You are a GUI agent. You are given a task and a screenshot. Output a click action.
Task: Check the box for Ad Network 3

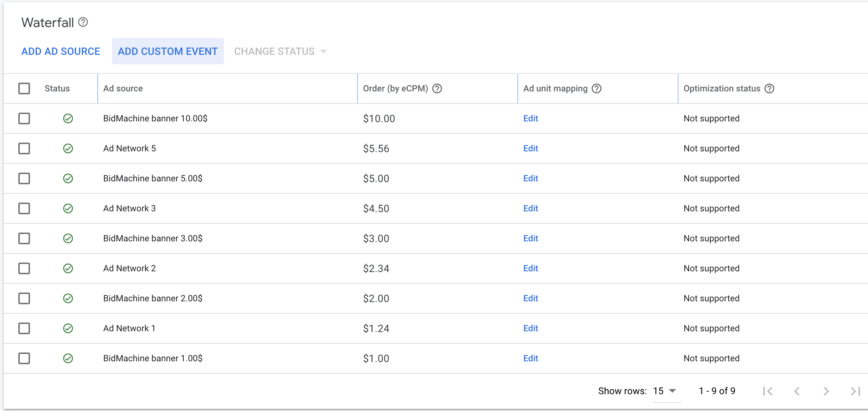coord(24,208)
